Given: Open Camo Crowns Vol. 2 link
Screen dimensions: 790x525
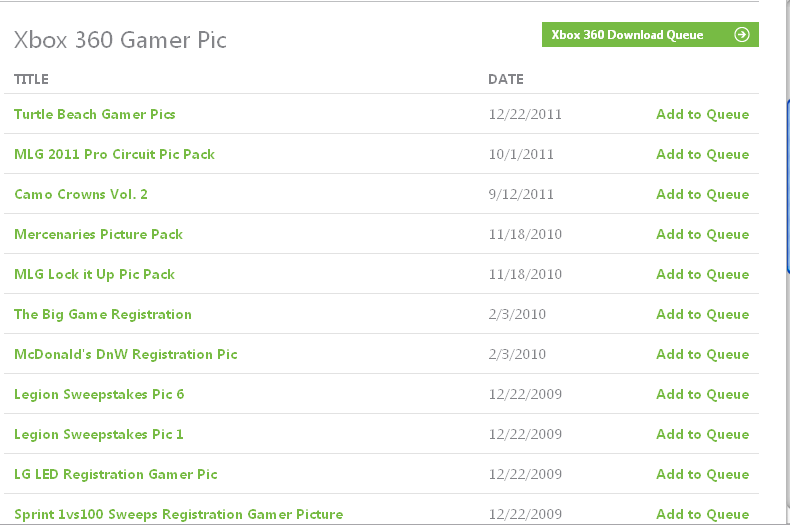Looking at the screenshot, I should pyautogui.click(x=81, y=194).
